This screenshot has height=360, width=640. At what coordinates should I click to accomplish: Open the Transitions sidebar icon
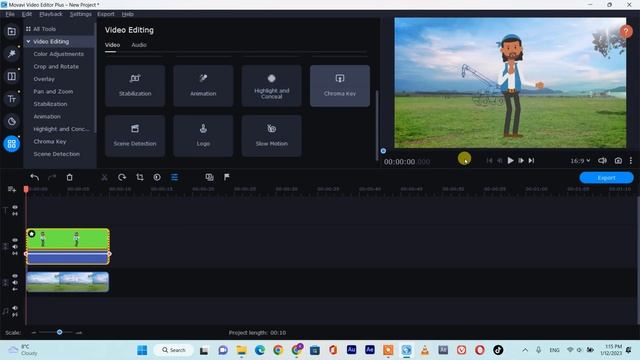point(11,76)
